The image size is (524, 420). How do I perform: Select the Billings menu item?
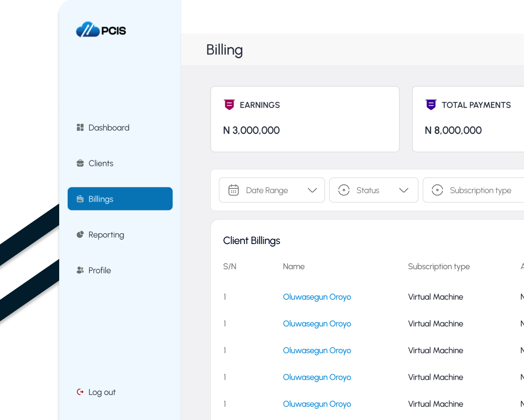point(120,199)
